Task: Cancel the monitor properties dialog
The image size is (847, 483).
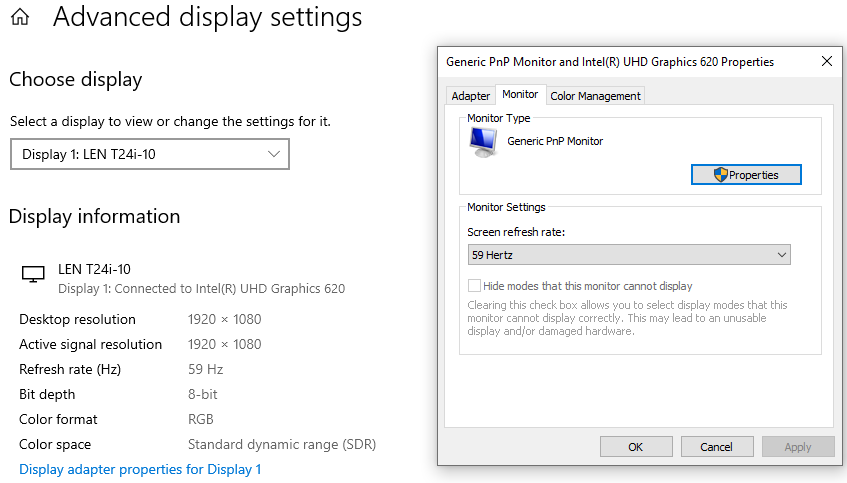Action: tap(716, 447)
